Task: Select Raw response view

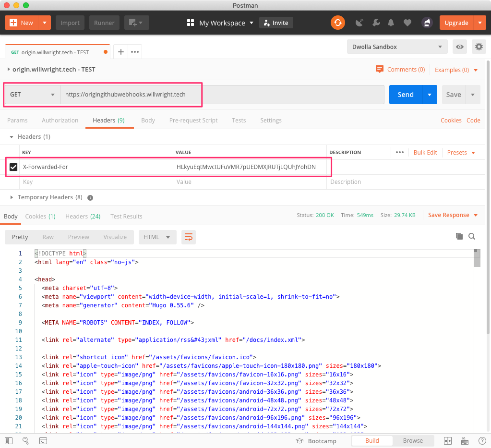Action: click(48, 237)
